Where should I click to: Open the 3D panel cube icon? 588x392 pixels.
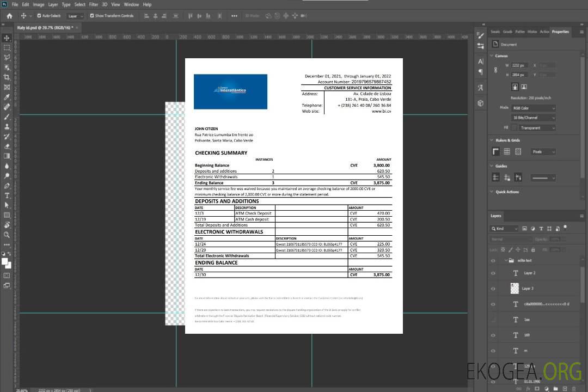[480, 103]
